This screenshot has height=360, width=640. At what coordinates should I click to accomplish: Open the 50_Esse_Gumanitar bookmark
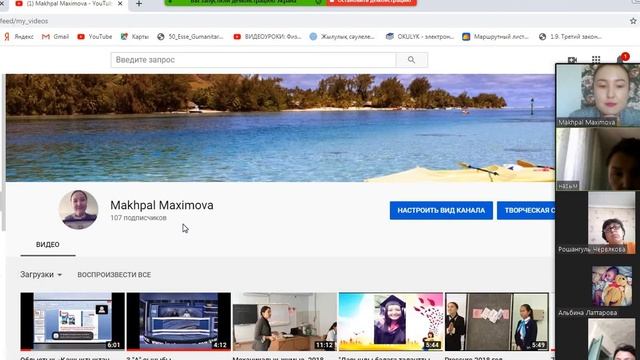[190, 37]
